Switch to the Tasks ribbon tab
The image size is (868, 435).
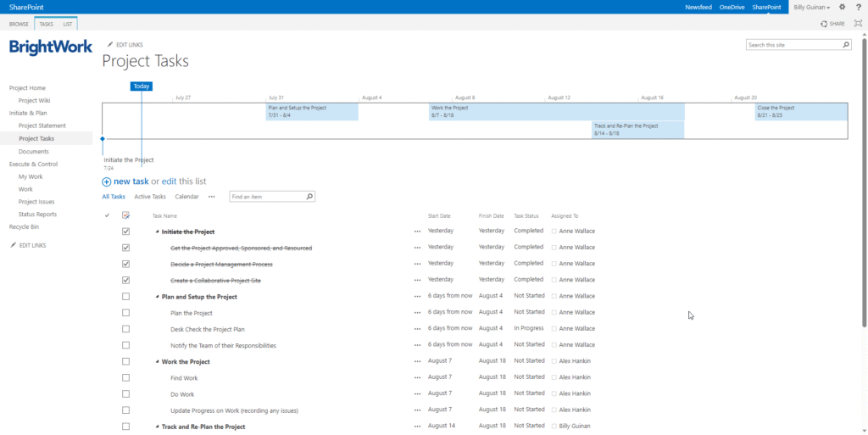[x=47, y=24]
